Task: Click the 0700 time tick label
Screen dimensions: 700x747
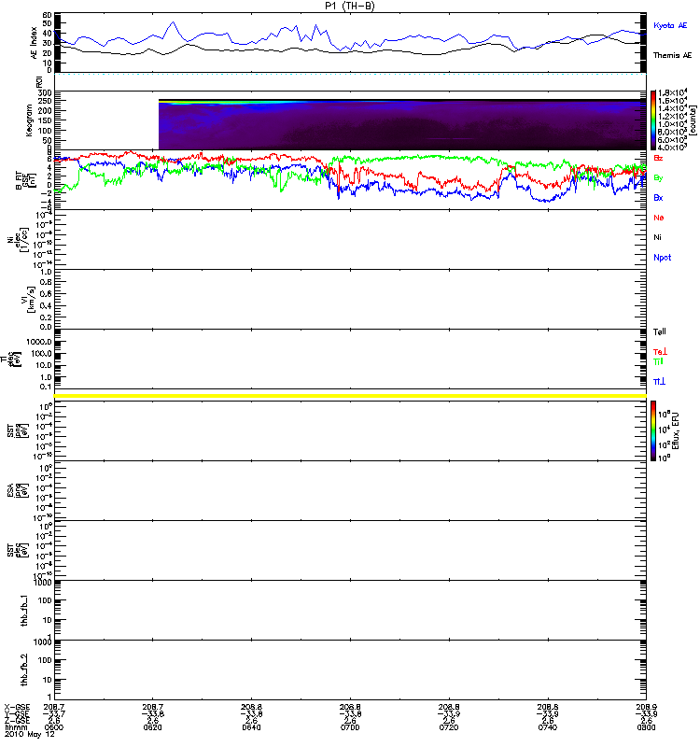Action: (350, 727)
